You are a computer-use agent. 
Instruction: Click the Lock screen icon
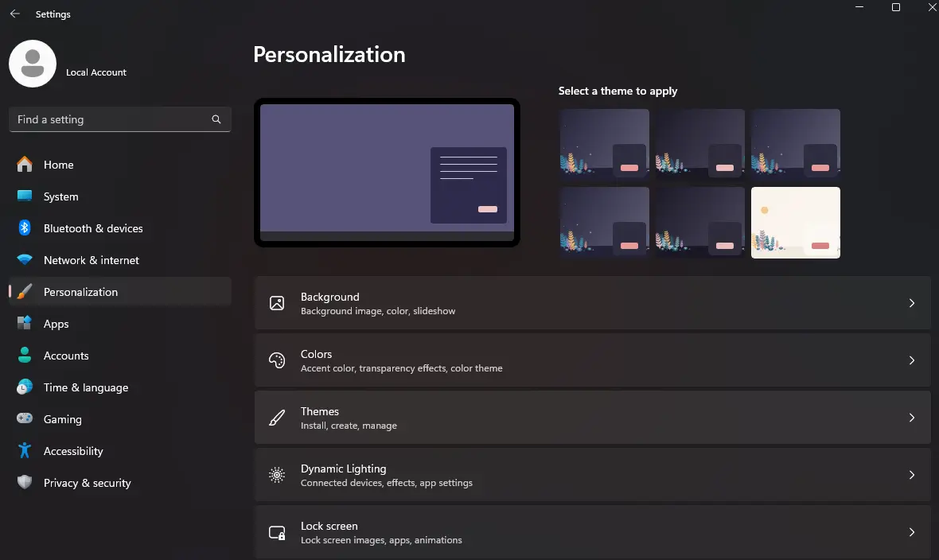point(277,532)
